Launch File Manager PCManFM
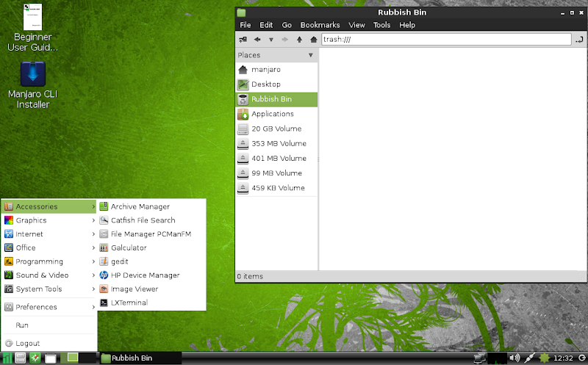Image resolution: width=588 pixels, height=365 pixels. (x=151, y=234)
